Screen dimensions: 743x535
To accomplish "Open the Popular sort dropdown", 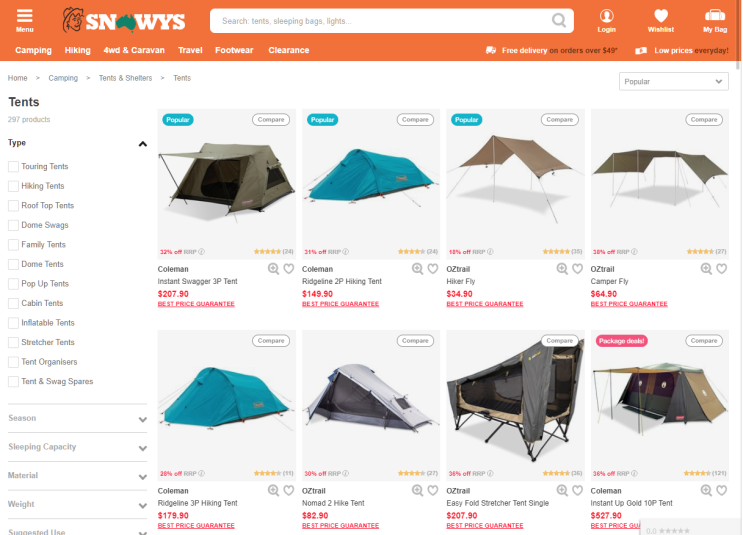I will [x=673, y=82].
